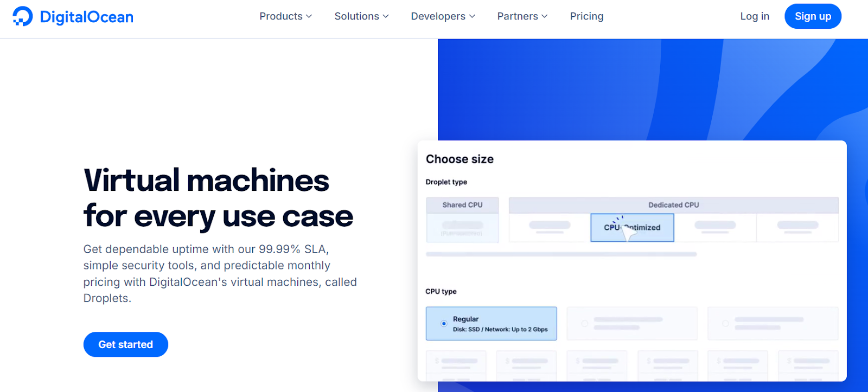868x392 pixels.
Task: Click the 'Disk: SSD / Network: Up to 2 Gbps' text
Action: [x=500, y=330]
